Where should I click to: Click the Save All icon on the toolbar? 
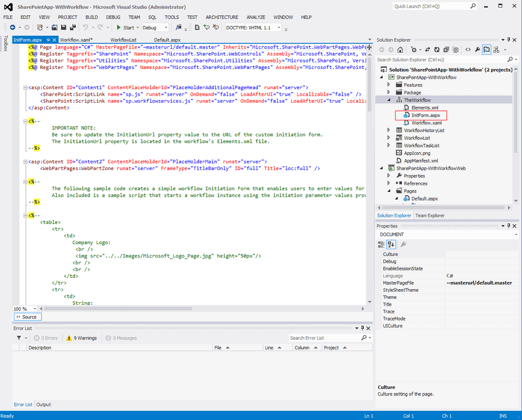click(x=73, y=27)
